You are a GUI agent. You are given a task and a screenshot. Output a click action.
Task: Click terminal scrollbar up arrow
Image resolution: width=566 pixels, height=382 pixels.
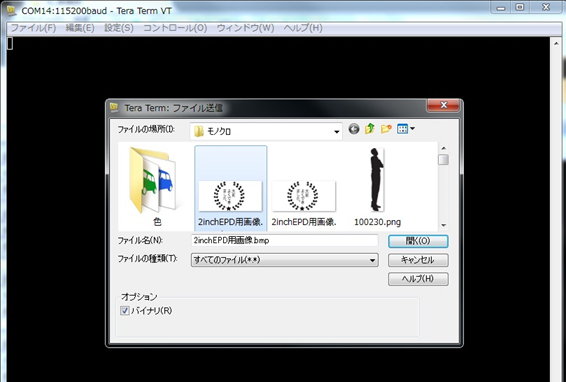tap(556, 43)
